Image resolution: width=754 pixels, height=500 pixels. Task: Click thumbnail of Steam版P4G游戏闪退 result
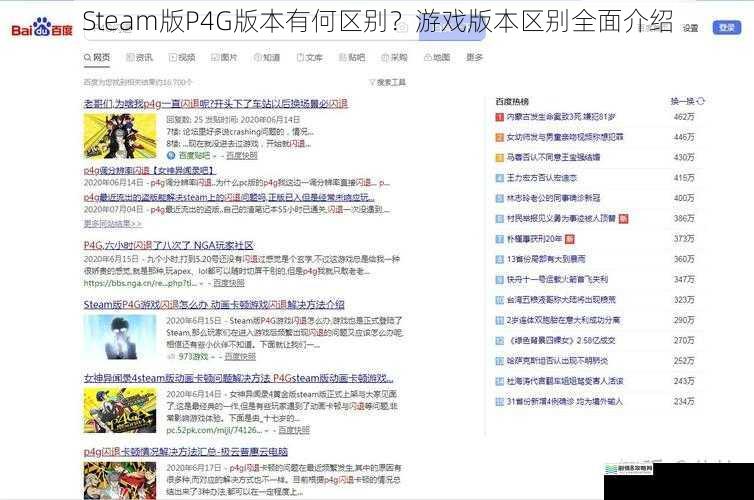pos(120,338)
